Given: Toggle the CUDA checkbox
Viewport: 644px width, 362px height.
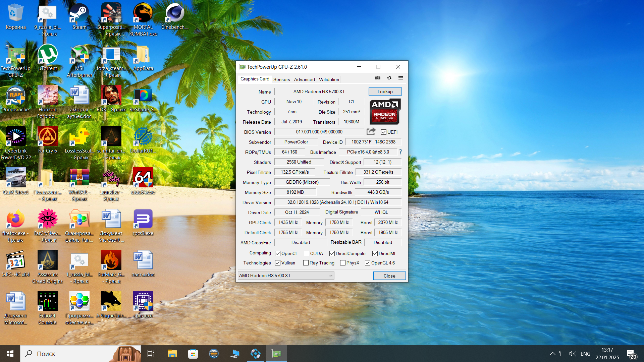Looking at the screenshot, I should tap(307, 253).
